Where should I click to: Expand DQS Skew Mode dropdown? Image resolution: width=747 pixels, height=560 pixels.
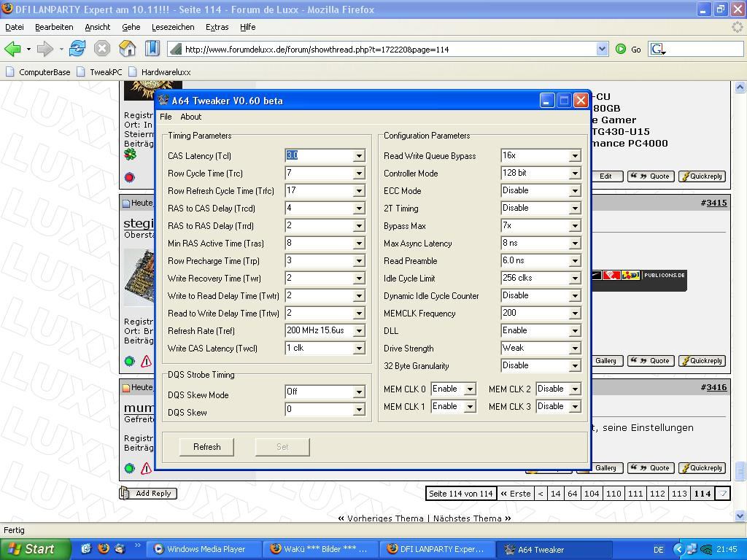(359, 392)
